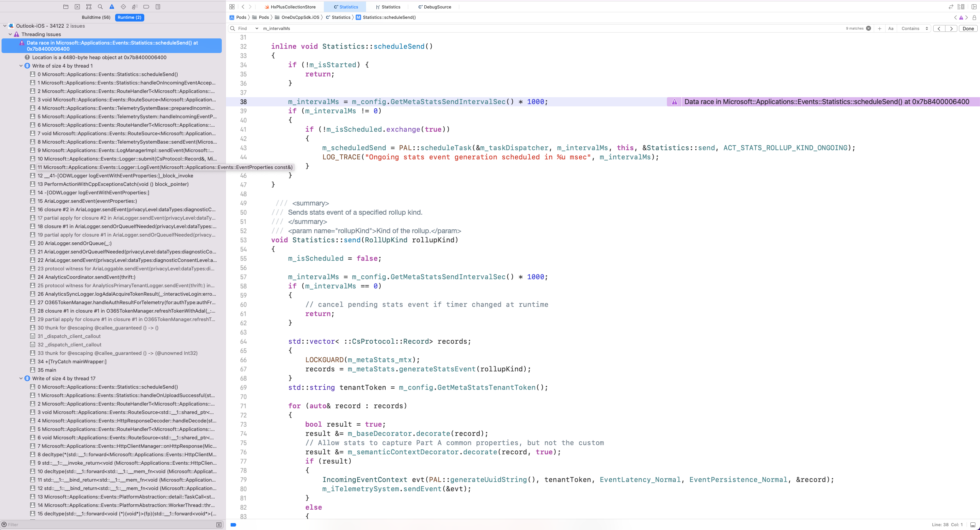980x530 pixels.
Task: Clear the 9 matches with the X
Action: pos(868,28)
